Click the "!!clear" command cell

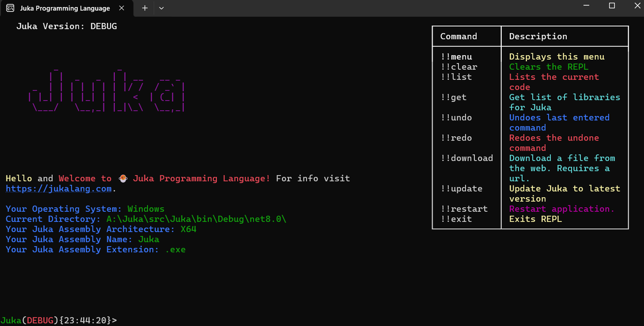pyautogui.click(x=459, y=67)
